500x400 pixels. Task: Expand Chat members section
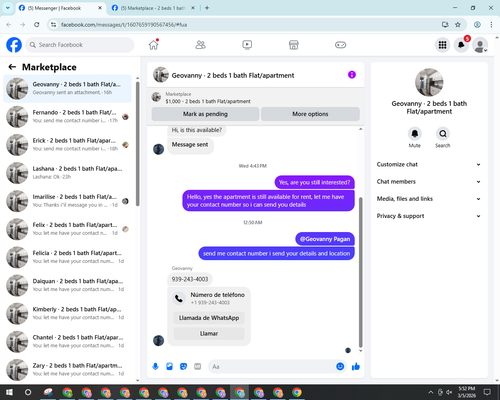[x=429, y=182]
